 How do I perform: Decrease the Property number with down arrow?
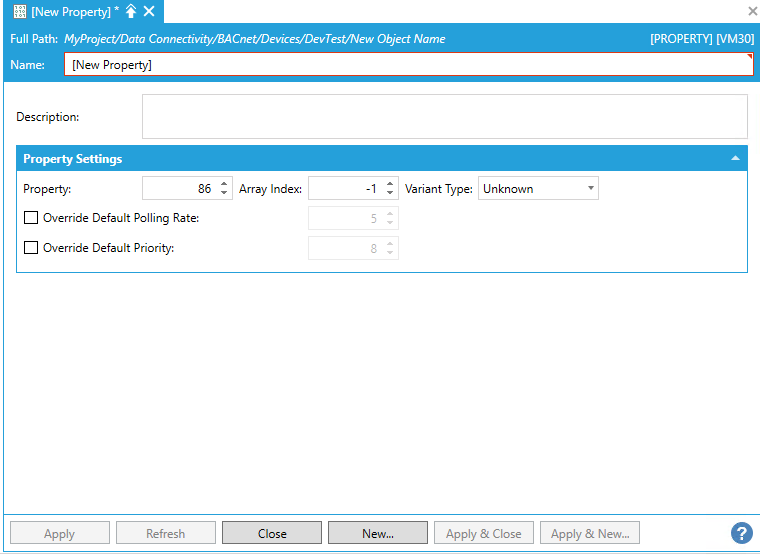224,193
